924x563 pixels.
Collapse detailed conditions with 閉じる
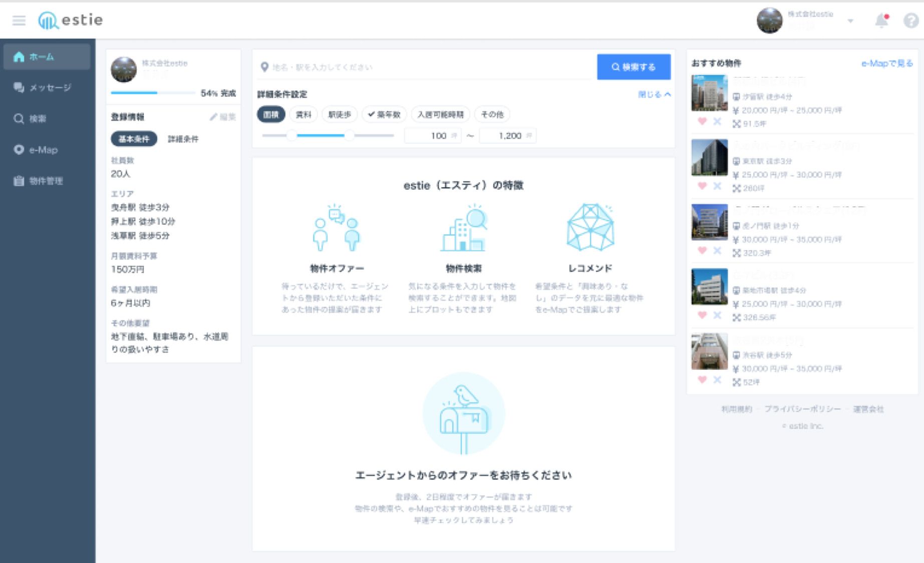pyautogui.click(x=654, y=94)
